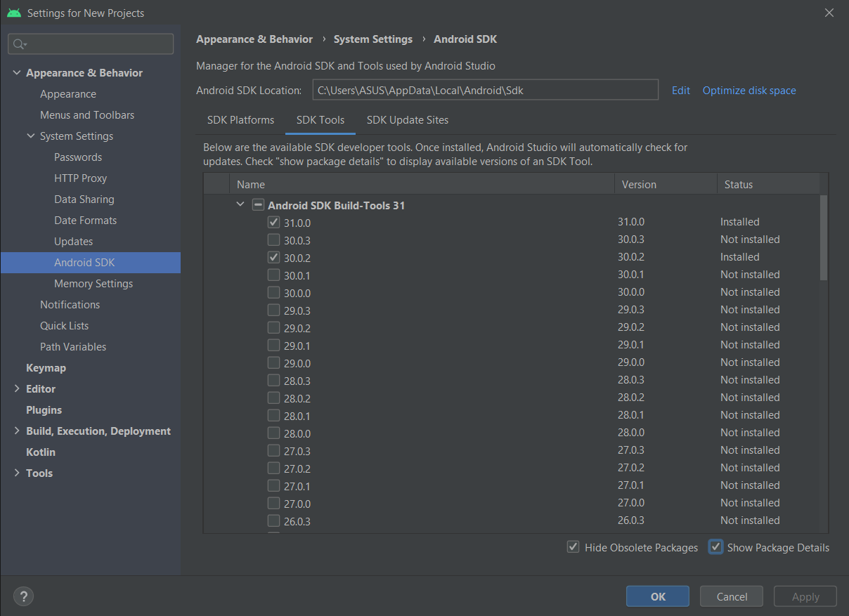Image resolution: width=849 pixels, height=616 pixels.
Task: Check the 27.0.0 build-tools checkbox
Action: tap(273, 503)
